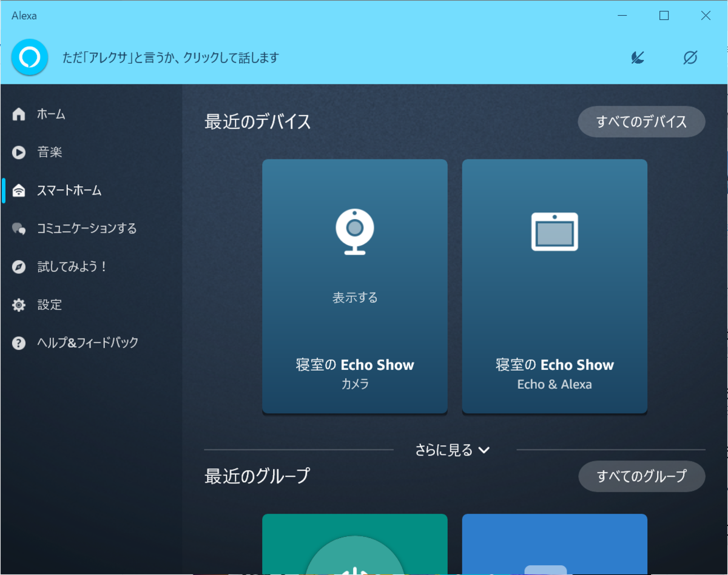Click the speaker icon on the green group tile
This screenshot has width=728, height=575.
354,564
